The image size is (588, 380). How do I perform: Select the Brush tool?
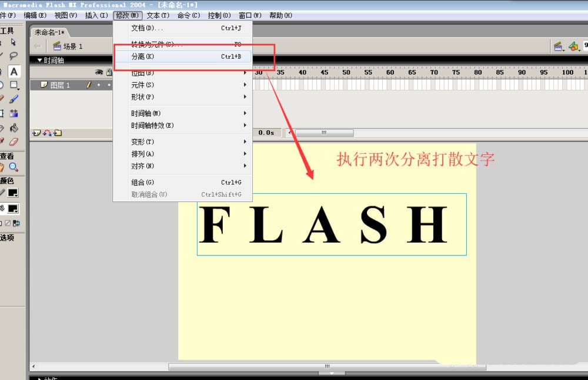coord(14,99)
